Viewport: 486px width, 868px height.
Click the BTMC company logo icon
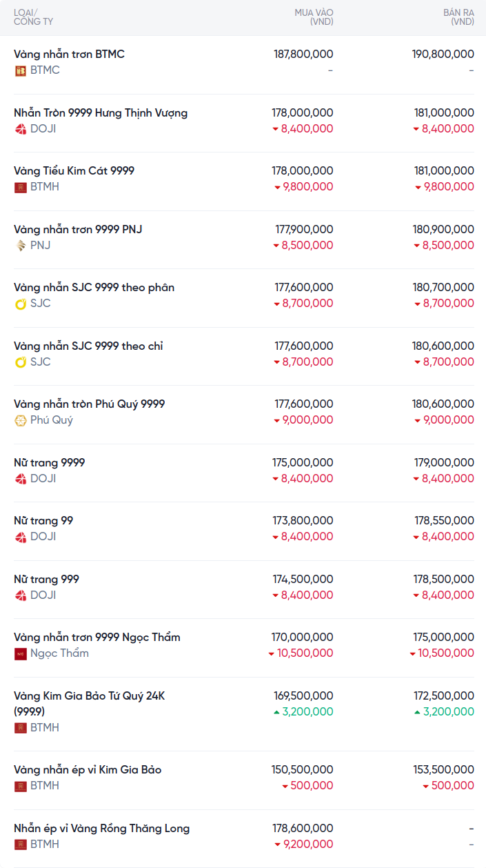(21, 70)
